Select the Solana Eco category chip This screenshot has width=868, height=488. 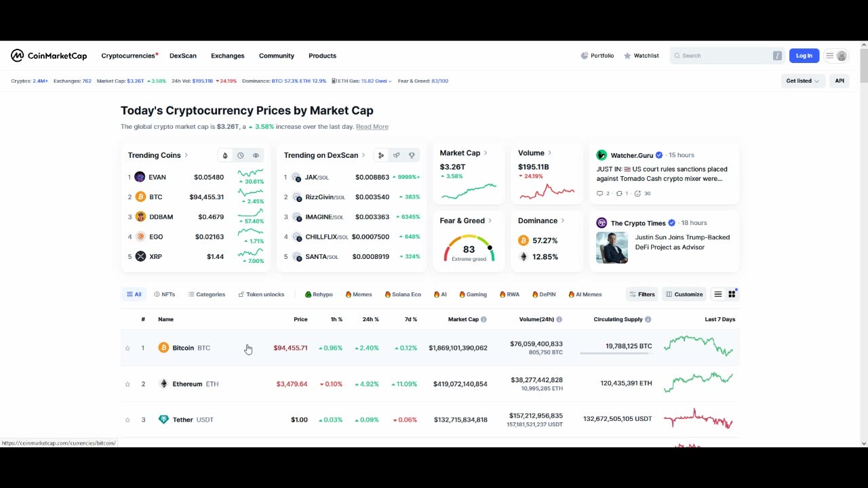pos(403,294)
